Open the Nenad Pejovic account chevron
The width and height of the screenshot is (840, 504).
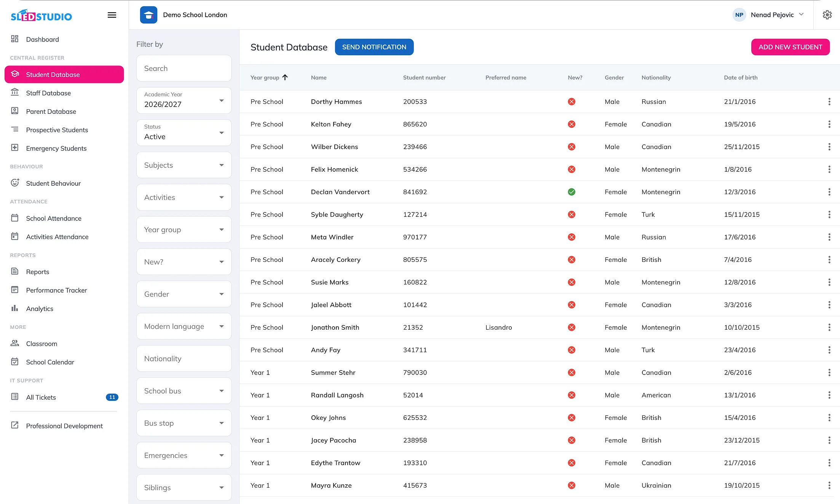click(x=802, y=14)
